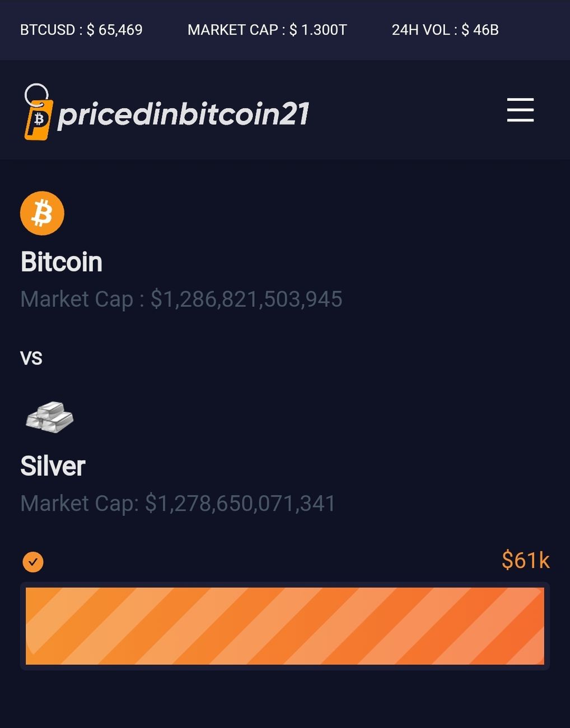This screenshot has height=728, width=570.
Task: Click the 24H VOL $46B ticker
Action: coord(445,30)
